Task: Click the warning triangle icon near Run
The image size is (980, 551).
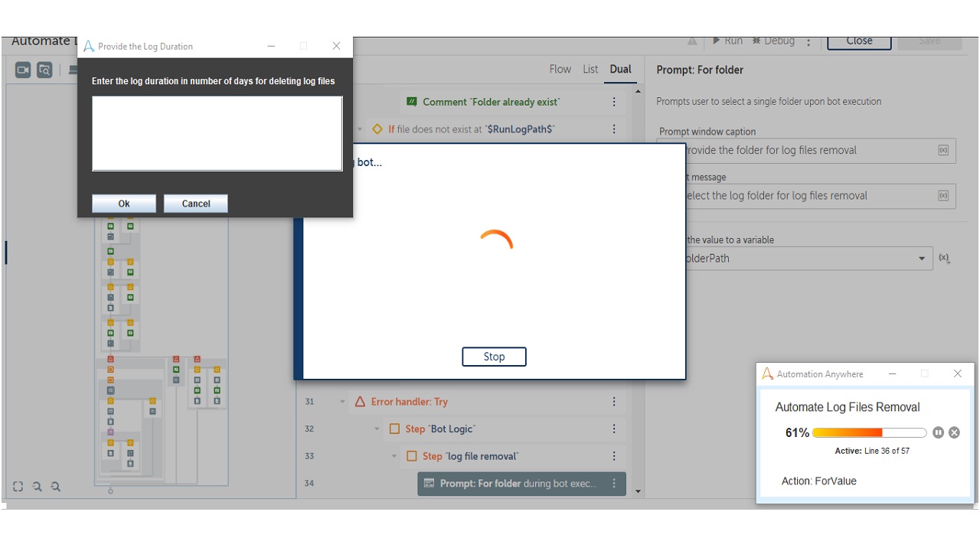Action: [692, 41]
